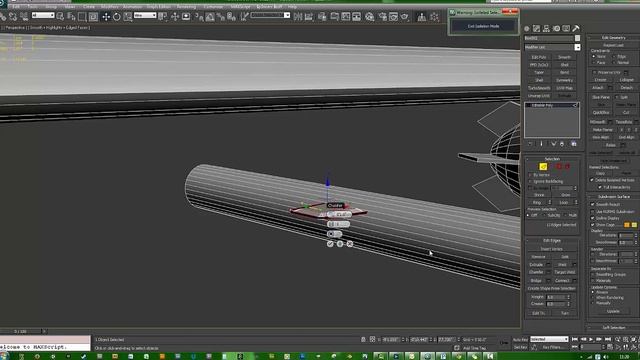Viewport: 640px width, 360px height.
Task: Open the Help menu
Action: click(292, 7)
